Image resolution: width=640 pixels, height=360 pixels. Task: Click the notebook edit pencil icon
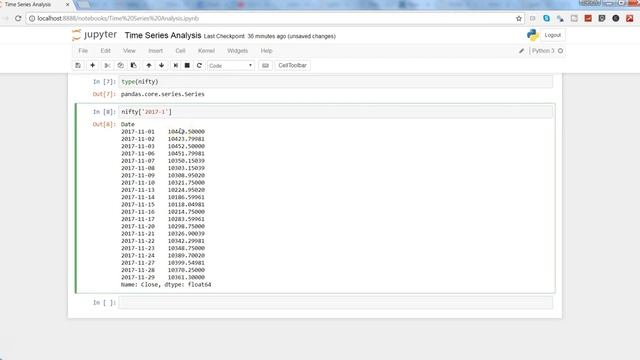(521, 51)
